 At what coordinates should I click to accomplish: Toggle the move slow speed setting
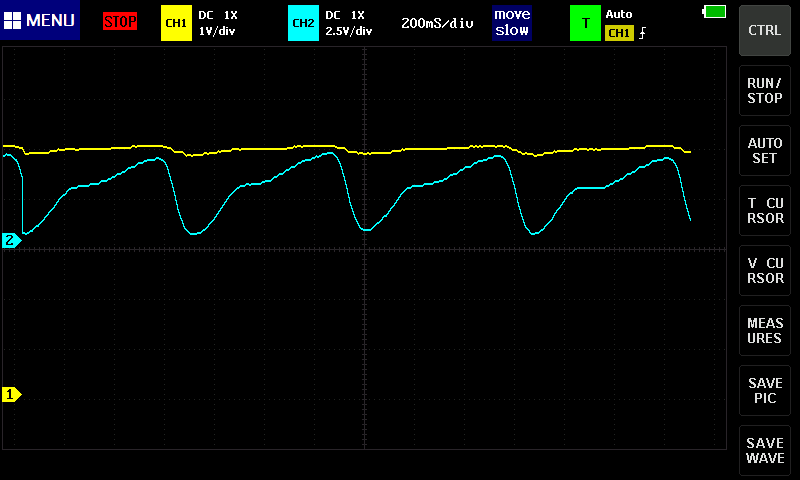pyautogui.click(x=512, y=22)
